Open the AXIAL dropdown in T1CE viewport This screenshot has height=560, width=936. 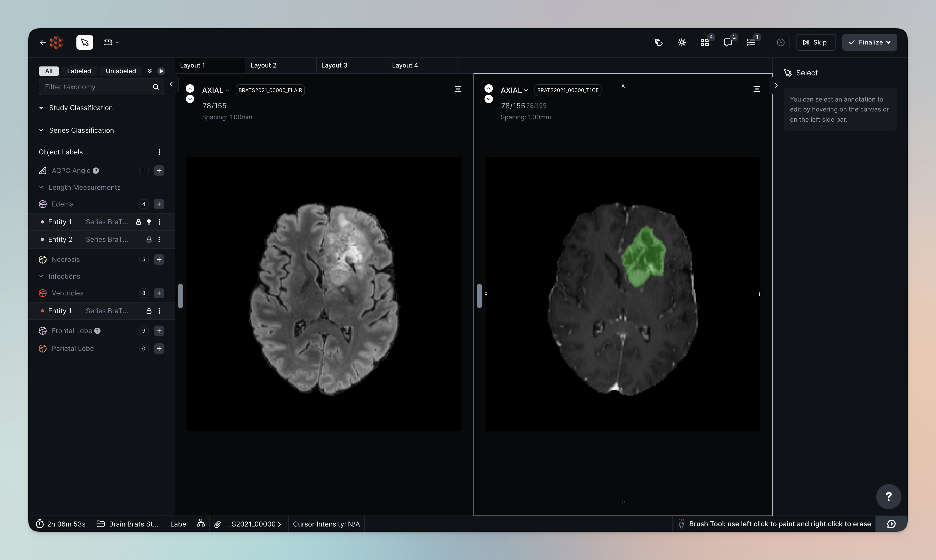514,90
